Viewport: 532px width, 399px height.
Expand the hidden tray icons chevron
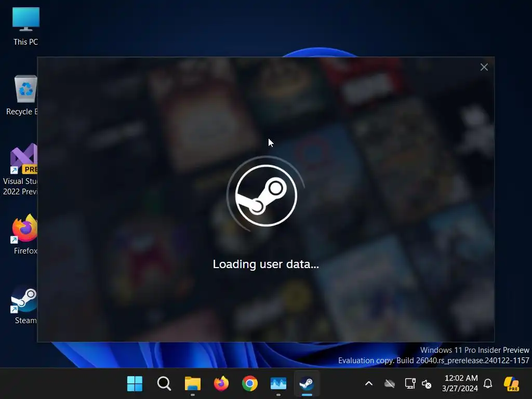369,384
